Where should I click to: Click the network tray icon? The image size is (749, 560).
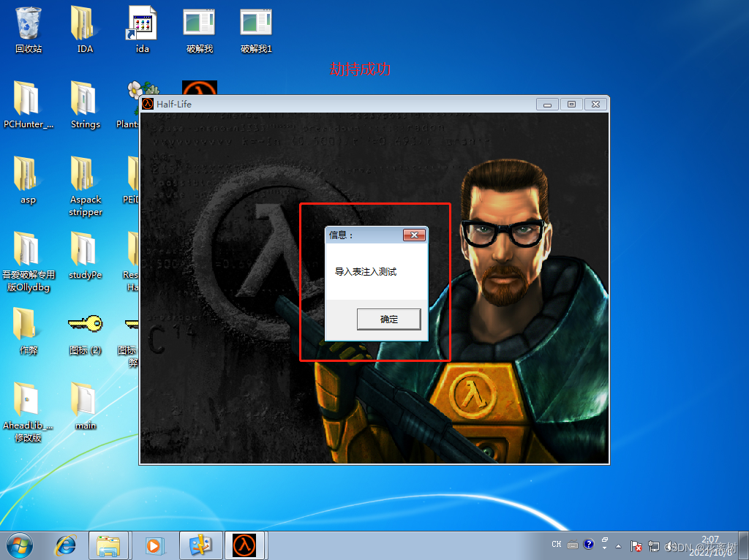pyautogui.click(x=653, y=545)
